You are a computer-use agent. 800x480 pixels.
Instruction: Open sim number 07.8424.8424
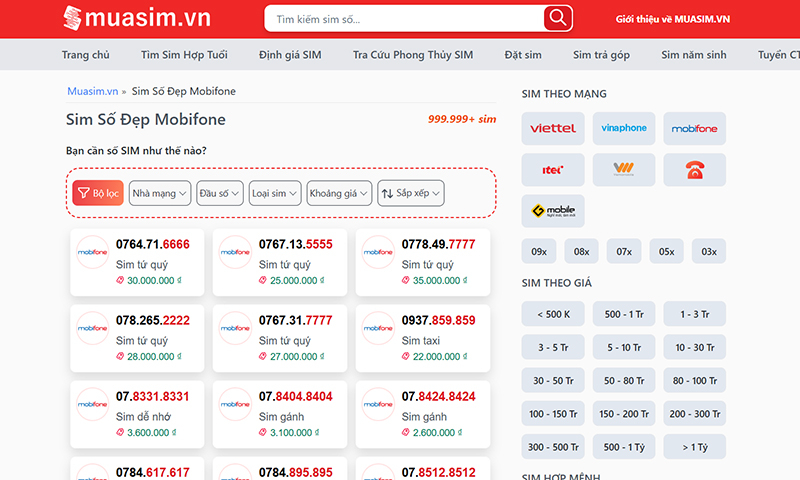click(438, 396)
